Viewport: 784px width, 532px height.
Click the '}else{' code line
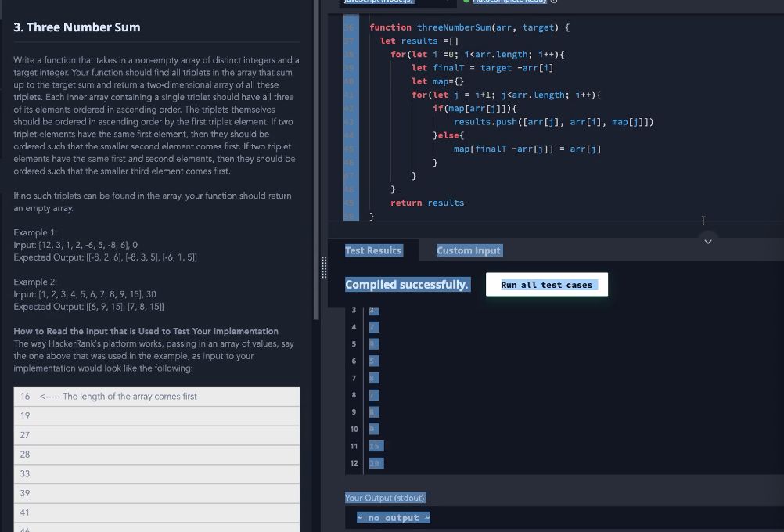[x=448, y=135]
